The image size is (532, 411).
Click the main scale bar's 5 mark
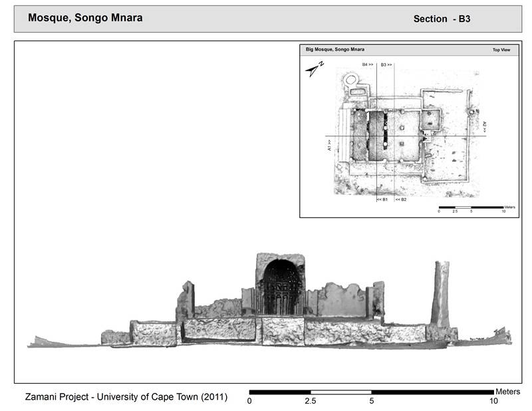point(371,401)
